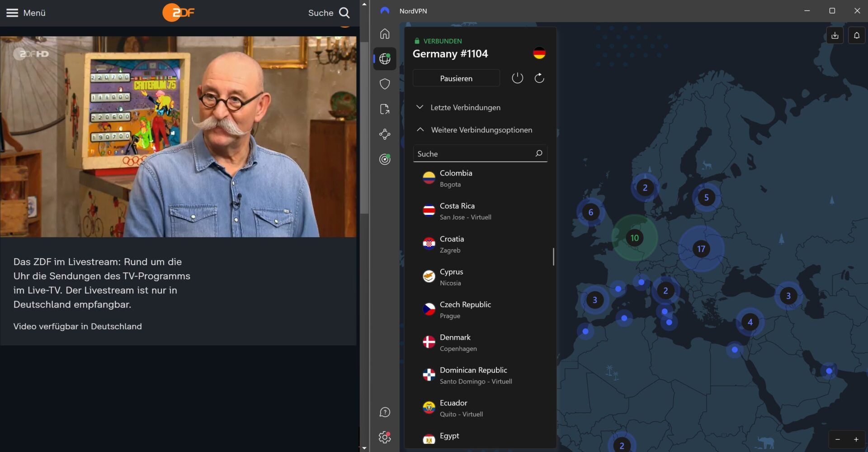Select the globe VPN connection icon in sidebar
The width and height of the screenshot is (868, 452).
click(385, 59)
